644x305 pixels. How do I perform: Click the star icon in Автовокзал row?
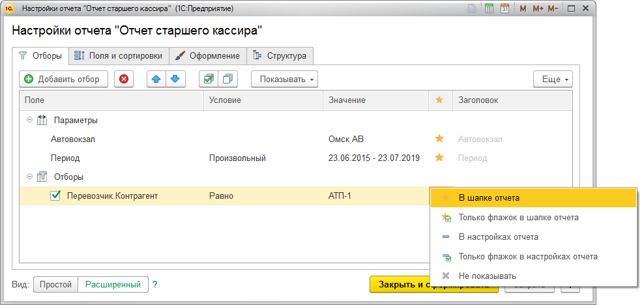click(x=439, y=139)
